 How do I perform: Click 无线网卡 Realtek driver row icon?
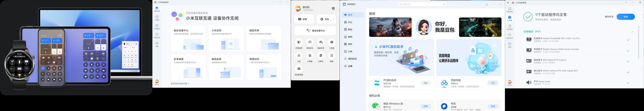pos(529,40)
